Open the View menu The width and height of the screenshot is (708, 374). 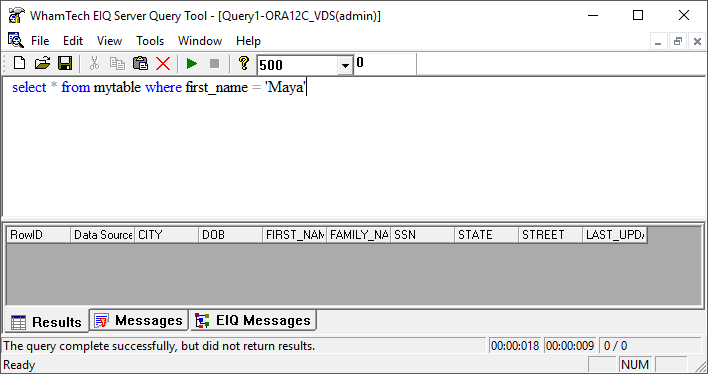(x=109, y=41)
